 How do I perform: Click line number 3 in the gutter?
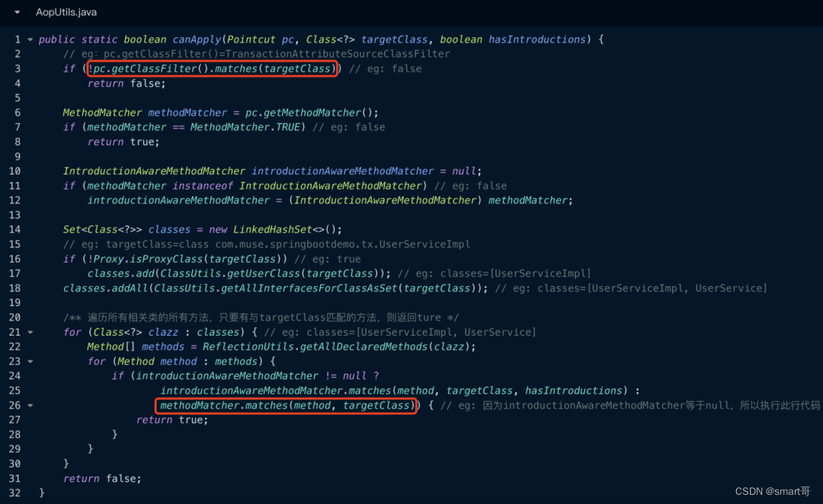tap(18, 69)
